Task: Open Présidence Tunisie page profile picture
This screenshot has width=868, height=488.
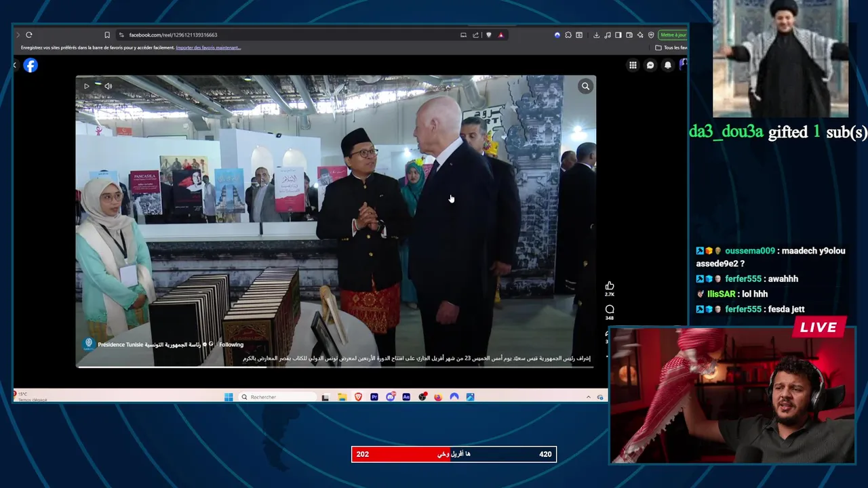Action: (x=88, y=344)
